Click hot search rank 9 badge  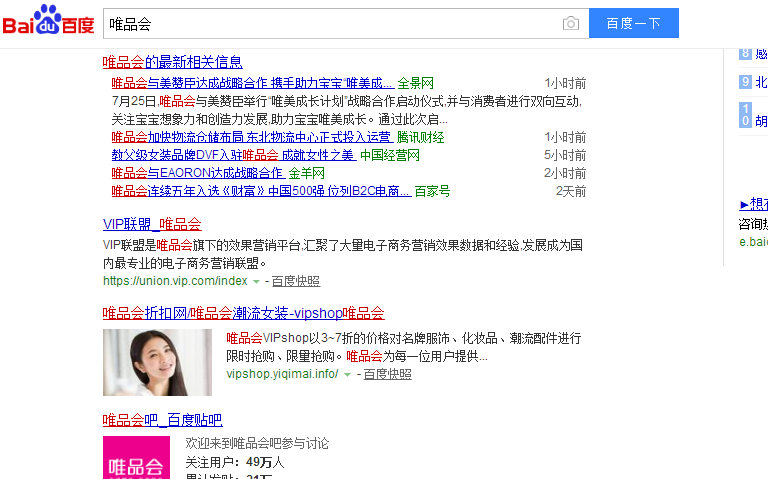[745, 82]
